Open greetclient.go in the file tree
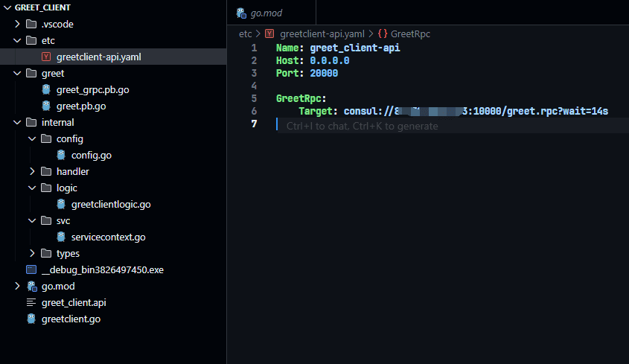The width and height of the screenshot is (629, 364). click(x=71, y=319)
